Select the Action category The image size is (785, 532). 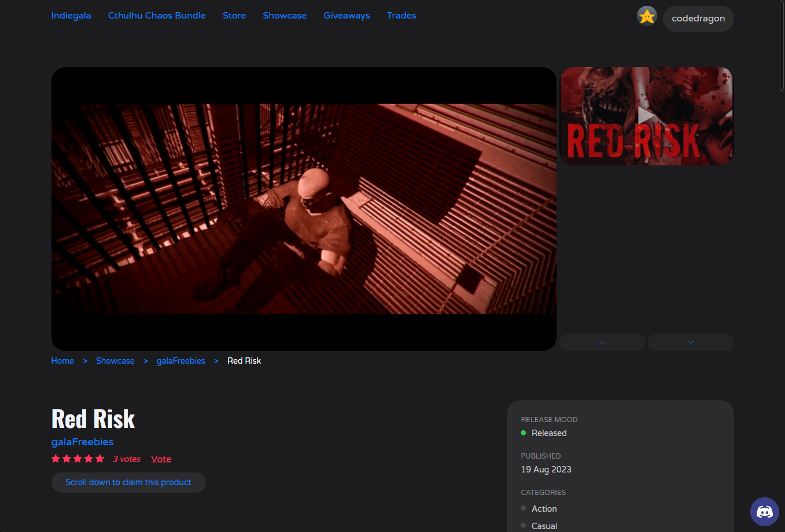(x=544, y=509)
